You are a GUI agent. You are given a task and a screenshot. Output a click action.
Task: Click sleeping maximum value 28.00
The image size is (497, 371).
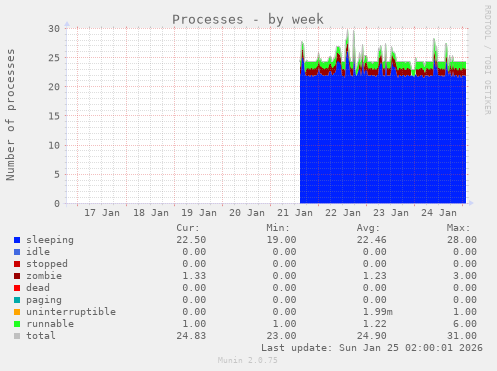[462, 240]
